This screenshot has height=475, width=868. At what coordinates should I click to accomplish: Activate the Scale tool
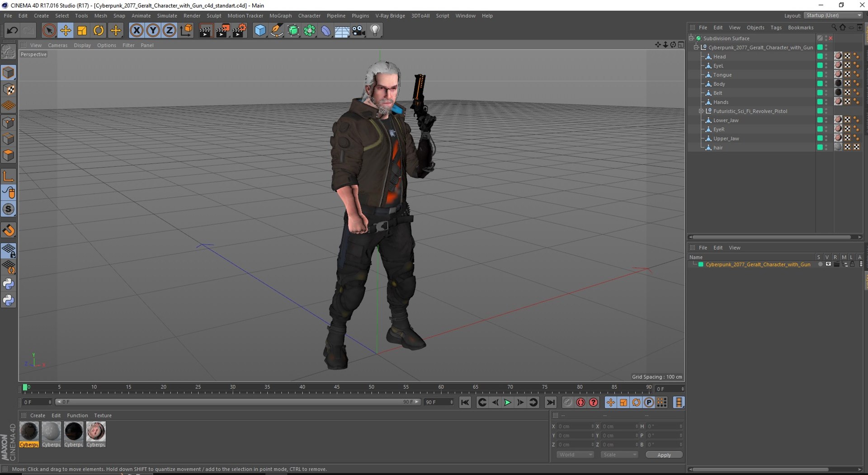(82, 31)
